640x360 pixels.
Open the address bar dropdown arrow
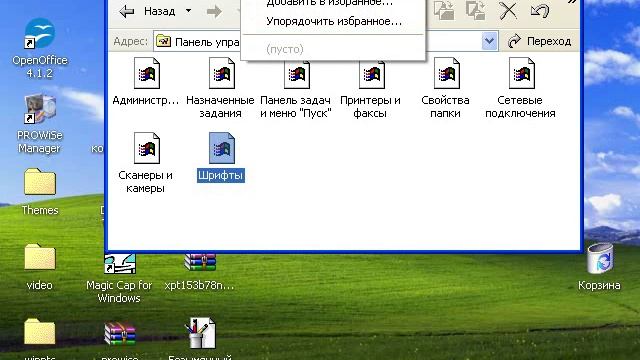point(489,41)
